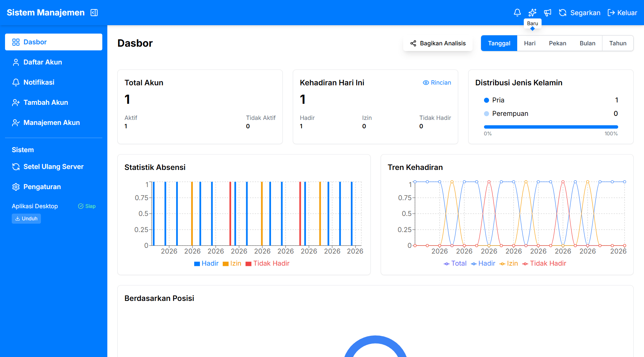Select the Tahun tab

pos(618,43)
